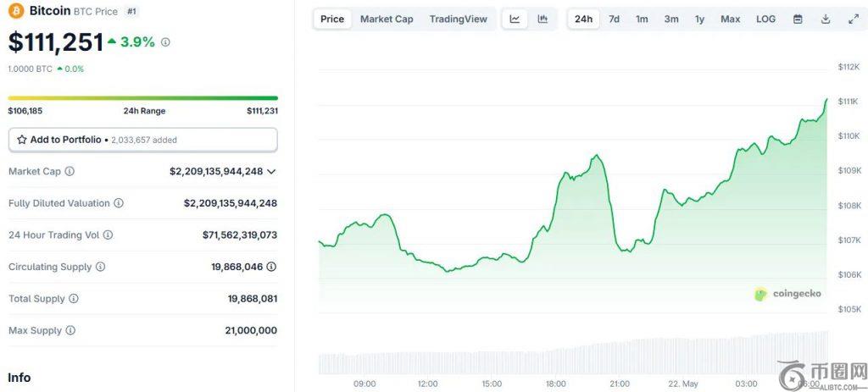Click the 18:00 time axis label
The width and height of the screenshot is (868, 392).
point(555,384)
